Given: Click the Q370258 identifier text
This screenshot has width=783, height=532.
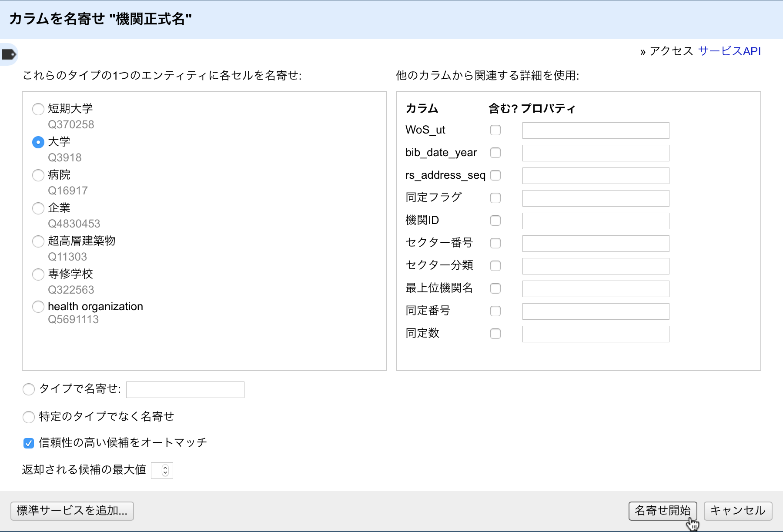Looking at the screenshot, I should pos(71,124).
